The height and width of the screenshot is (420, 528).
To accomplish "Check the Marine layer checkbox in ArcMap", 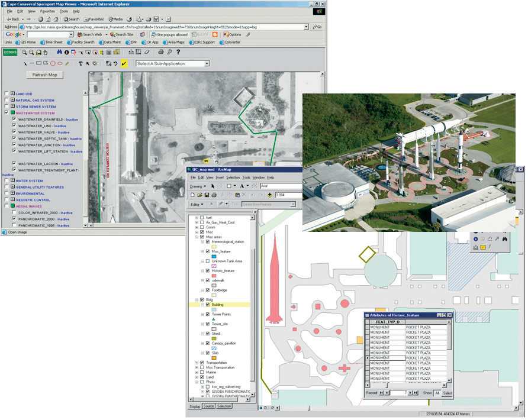I will [202, 373].
